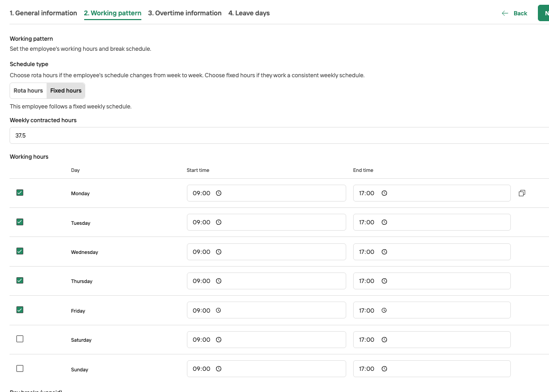
Task: Open clock picker for Tuesday end time
Action: pos(384,222)
